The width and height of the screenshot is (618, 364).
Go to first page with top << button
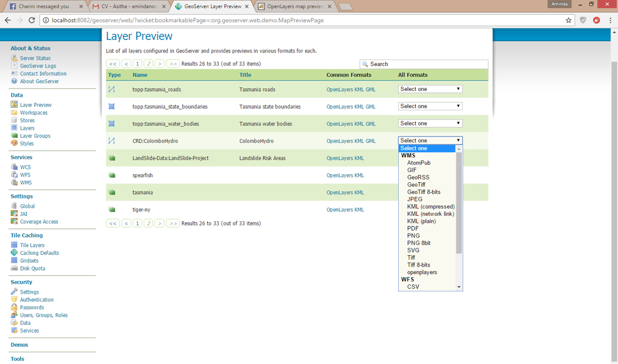pyautogui.click(x=113, y=63)
